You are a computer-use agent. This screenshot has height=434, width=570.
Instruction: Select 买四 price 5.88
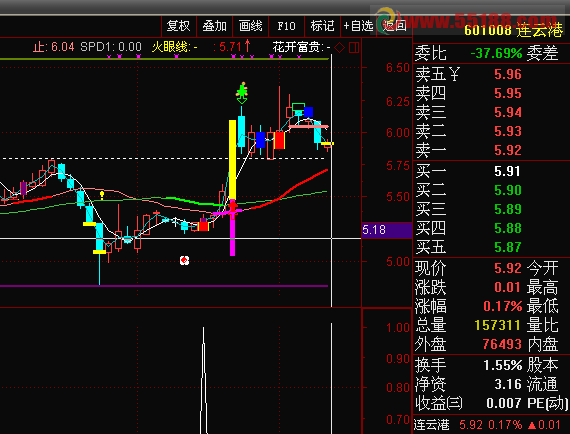point(508,228)
